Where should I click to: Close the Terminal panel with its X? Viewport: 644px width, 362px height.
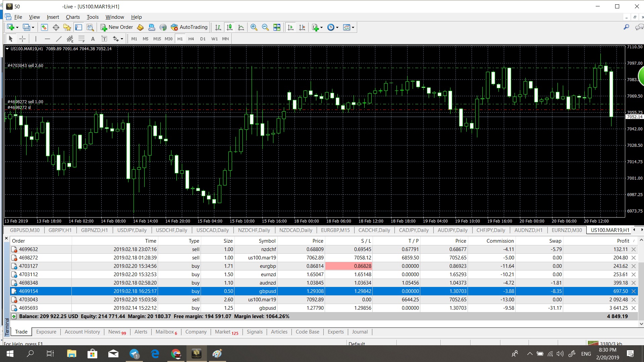(x=6, y=238)
